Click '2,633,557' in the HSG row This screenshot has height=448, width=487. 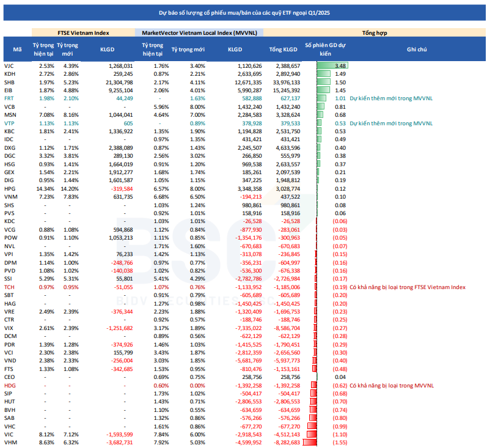click(287, 164)
